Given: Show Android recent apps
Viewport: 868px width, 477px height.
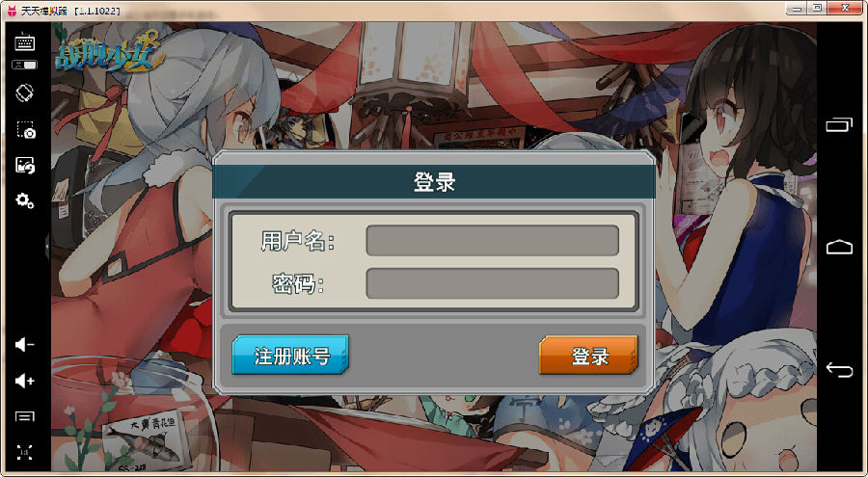Looking at the screenshot, I should 839,124.
